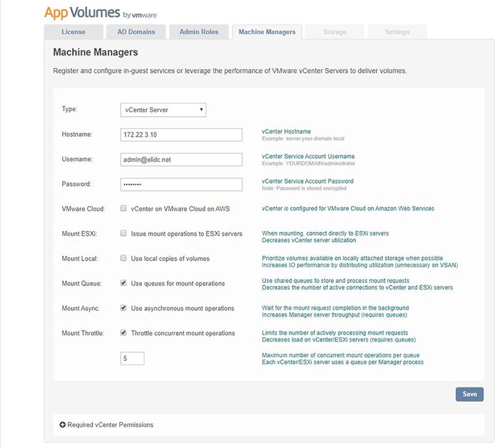Uncheck Use queues for mount operations
The height and width of the screenshot is (448, 498).
pyautogui.click(x=124, y=284)
